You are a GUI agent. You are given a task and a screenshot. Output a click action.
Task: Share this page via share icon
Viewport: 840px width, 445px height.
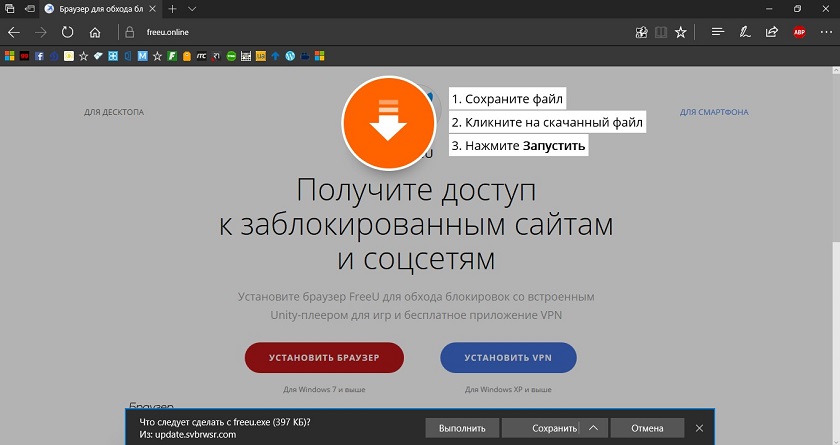[771, 32]
